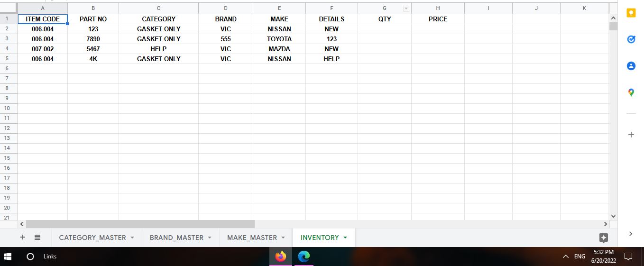
Task: Select cell containing 7890
Action: 93,39
